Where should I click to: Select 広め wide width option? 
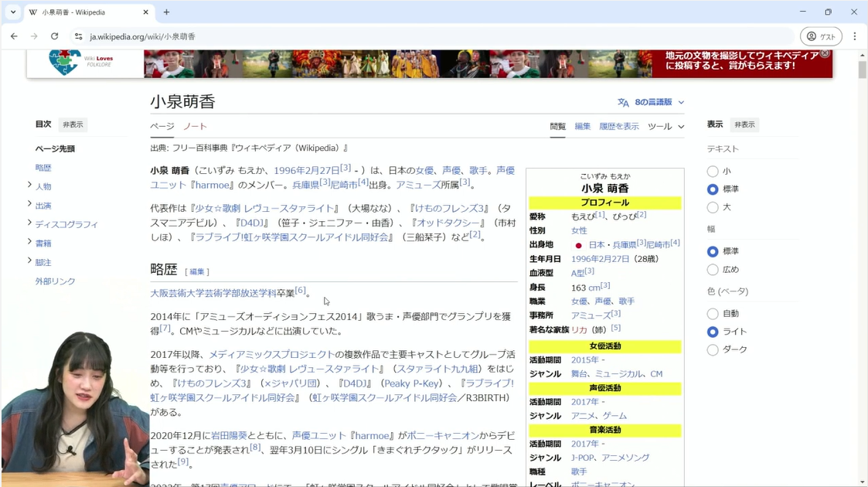tap(713, 270)
